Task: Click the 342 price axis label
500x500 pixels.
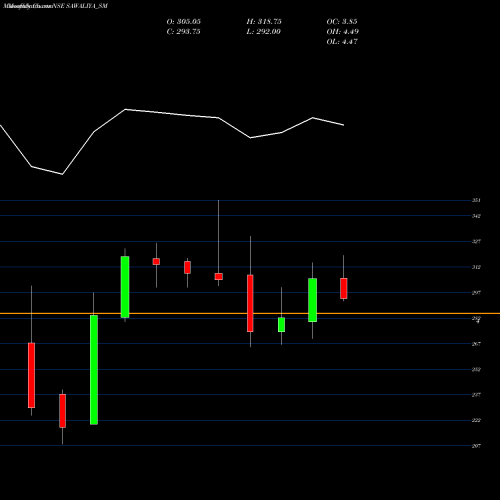Action: pos(476,216)
